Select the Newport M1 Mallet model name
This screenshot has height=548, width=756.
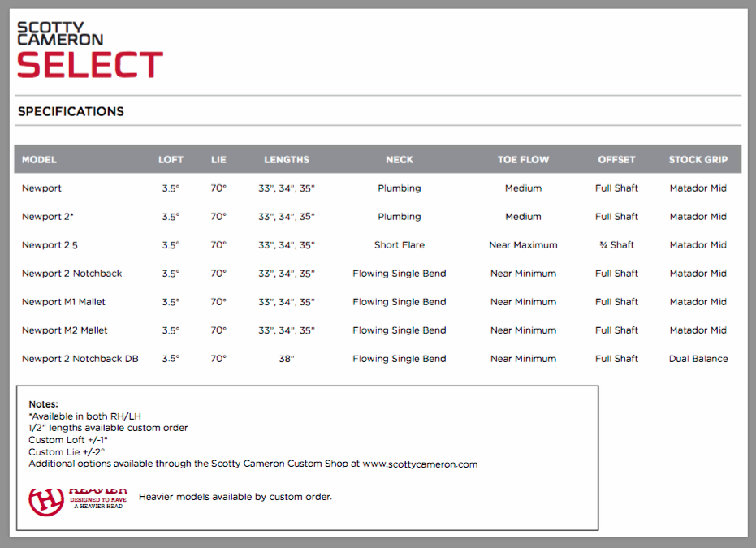click(63, 302)
